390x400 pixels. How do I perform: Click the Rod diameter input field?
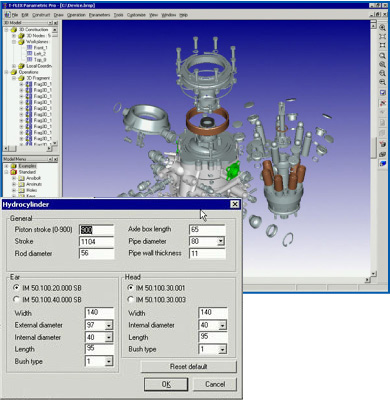point(96,253)
